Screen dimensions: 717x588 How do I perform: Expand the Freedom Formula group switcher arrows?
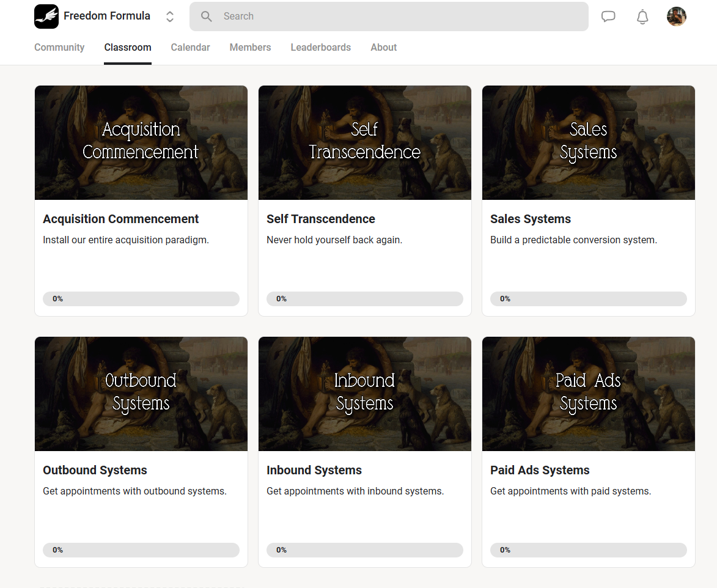[x=170, y=17]
